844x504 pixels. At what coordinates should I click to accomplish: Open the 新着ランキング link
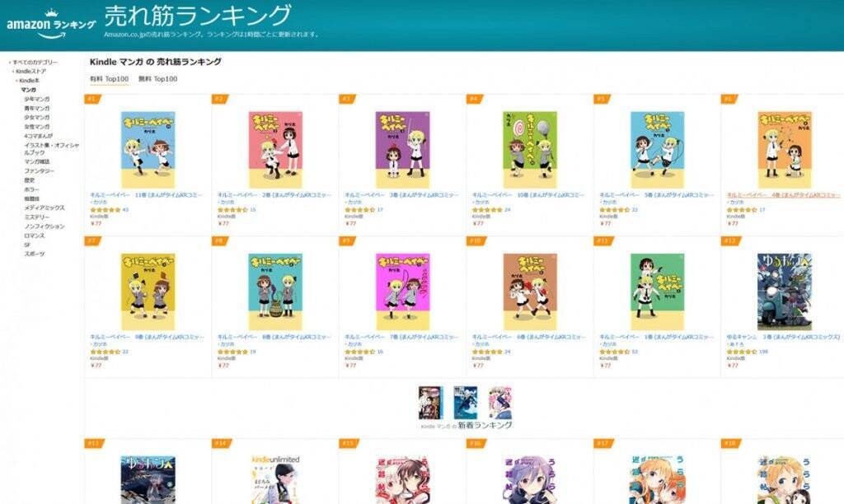(x=485, y=426)
